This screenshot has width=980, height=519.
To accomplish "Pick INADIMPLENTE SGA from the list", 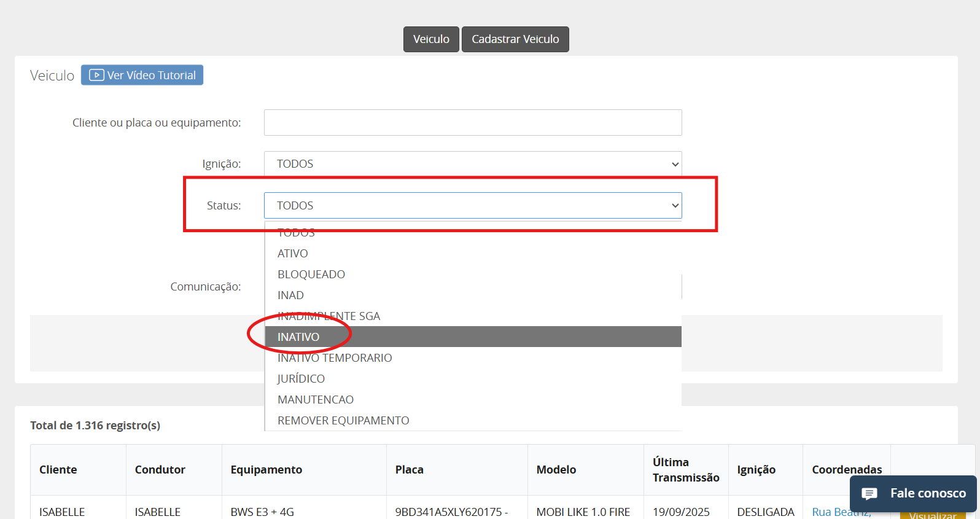I will click(x=329, y=316).
